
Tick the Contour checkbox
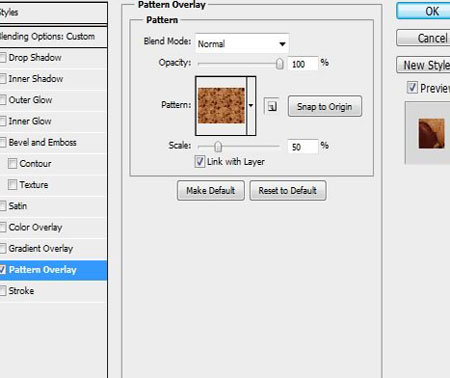point(12,164)
